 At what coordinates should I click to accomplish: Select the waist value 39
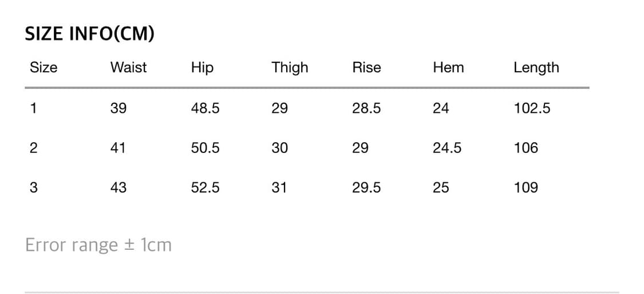[x=118, y=108]
